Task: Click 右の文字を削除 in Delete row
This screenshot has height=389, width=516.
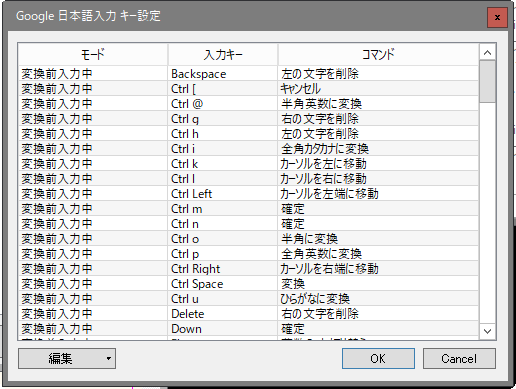Action: 378,314
